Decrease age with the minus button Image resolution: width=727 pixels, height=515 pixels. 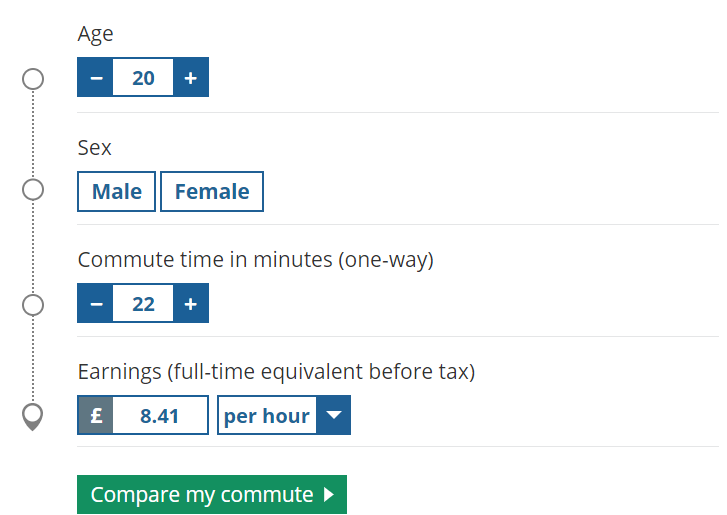(95, 78)
